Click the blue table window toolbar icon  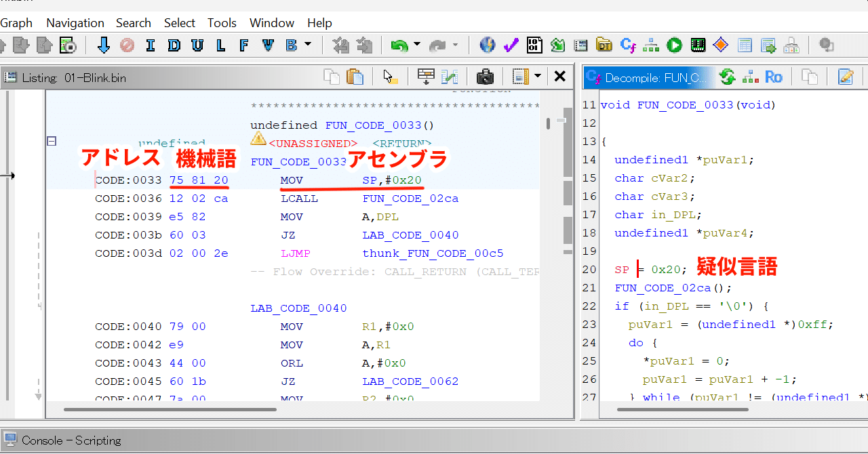click(745, 45)
